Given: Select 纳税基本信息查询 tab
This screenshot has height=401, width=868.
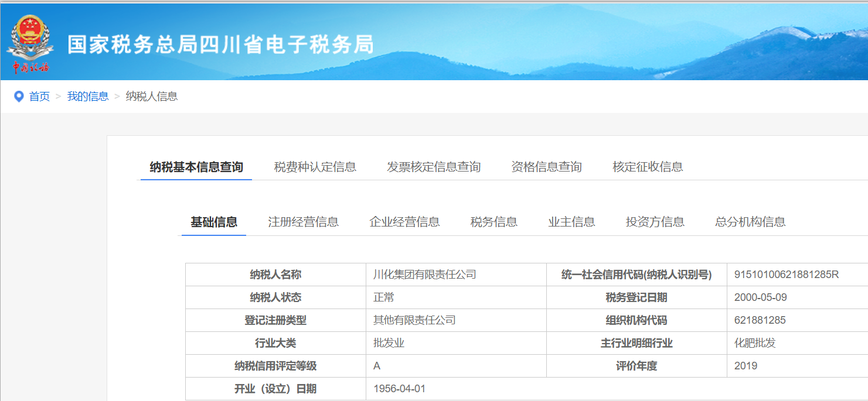Looking at the screenshot, I should [196, 167].
